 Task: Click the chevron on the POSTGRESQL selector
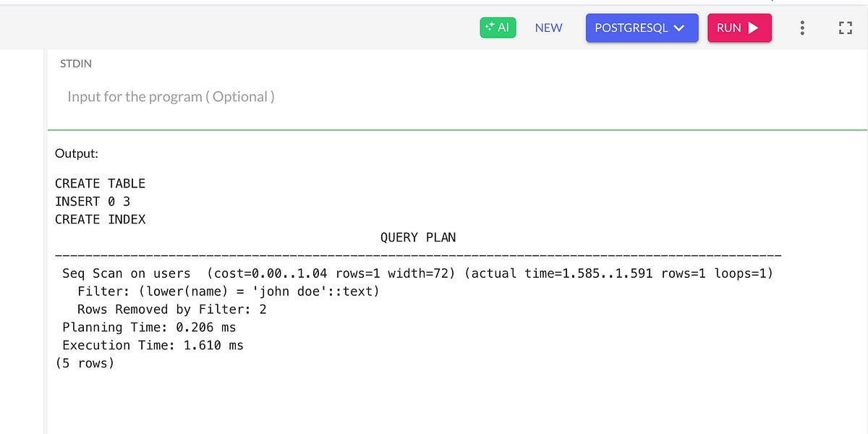(x=678, y=27)
